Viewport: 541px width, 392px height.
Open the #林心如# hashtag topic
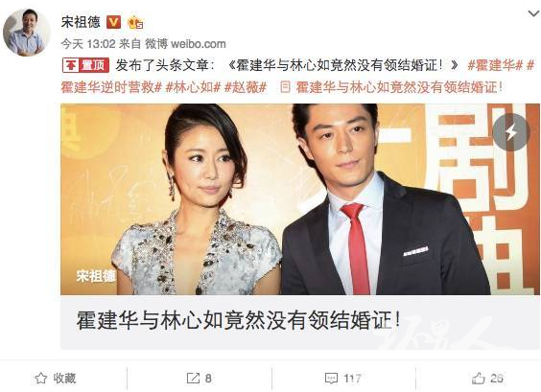coord(193,87)
